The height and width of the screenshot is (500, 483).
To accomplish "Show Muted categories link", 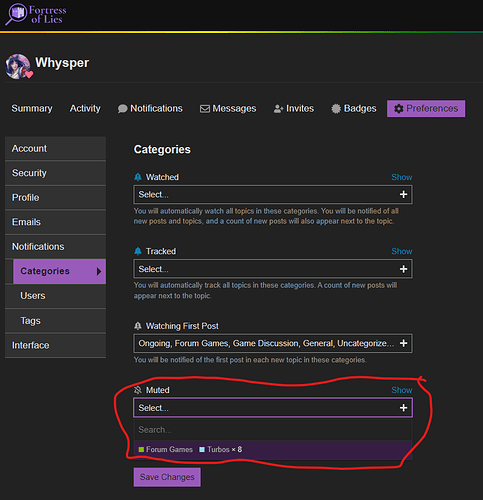I will [x=401, y=390].
